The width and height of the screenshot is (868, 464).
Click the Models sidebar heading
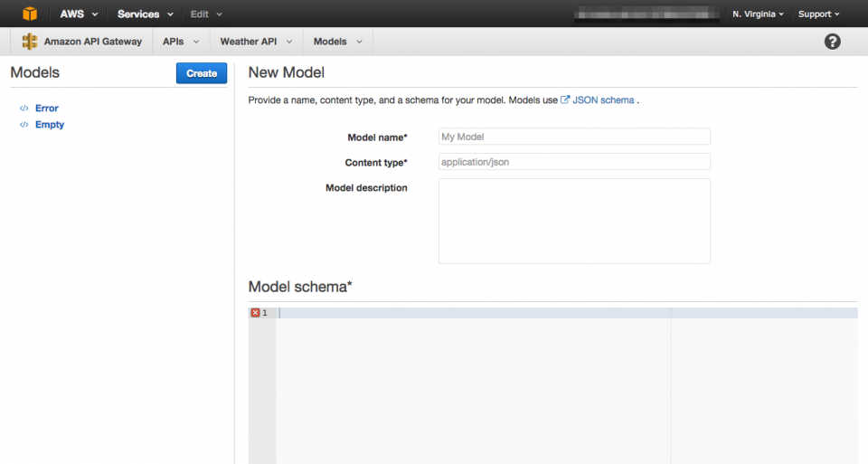[x=35, y=72]
